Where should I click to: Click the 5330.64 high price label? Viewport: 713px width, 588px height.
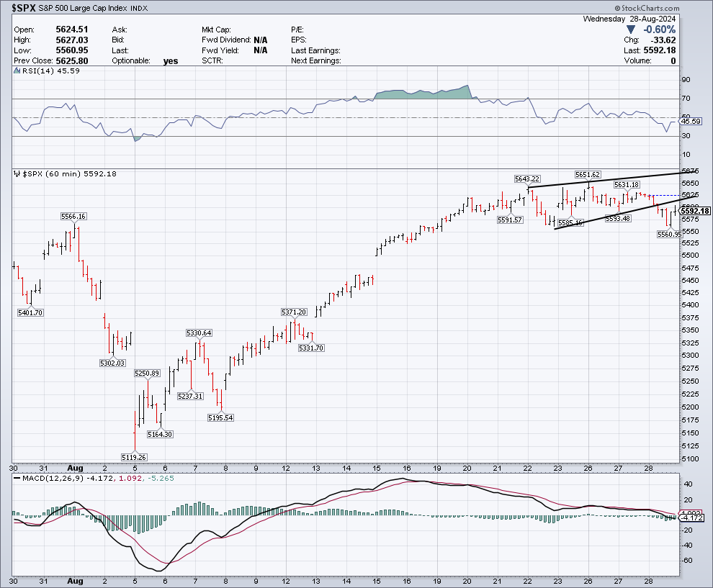(x=199, y=333)
